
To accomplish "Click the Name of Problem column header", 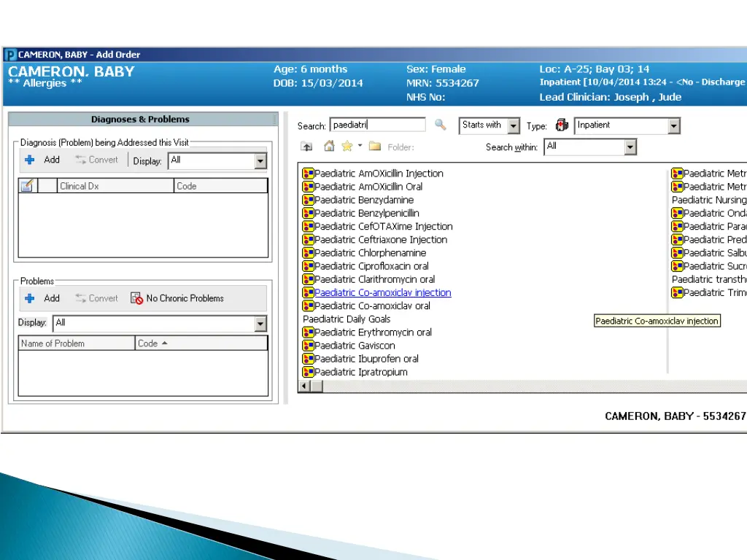I will coord(77,343).
